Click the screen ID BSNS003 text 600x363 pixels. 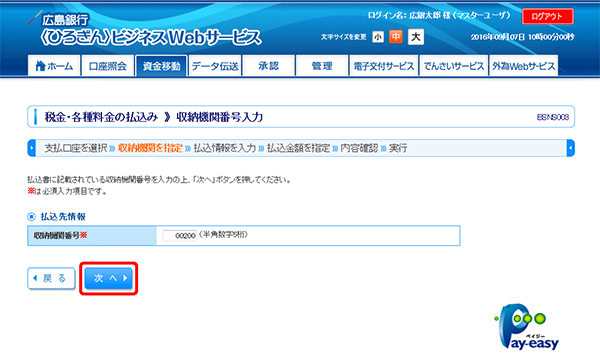(553, 117)
